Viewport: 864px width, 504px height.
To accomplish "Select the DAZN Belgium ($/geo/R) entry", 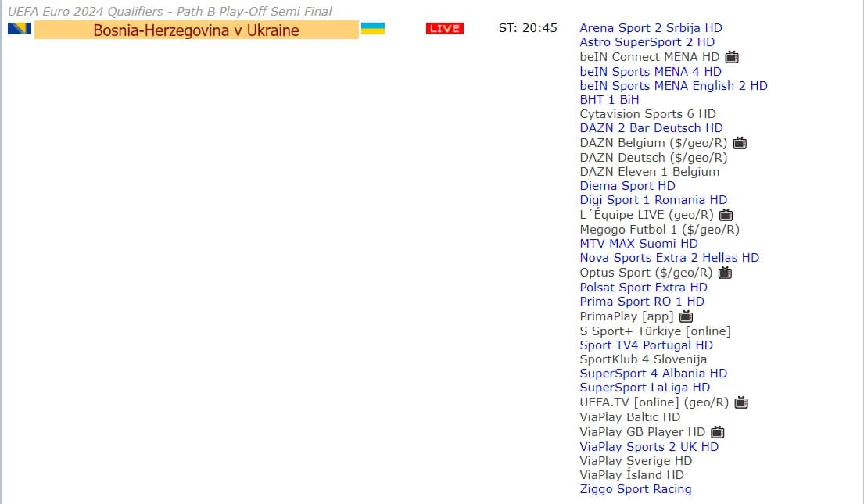I will tap(654, 143).
